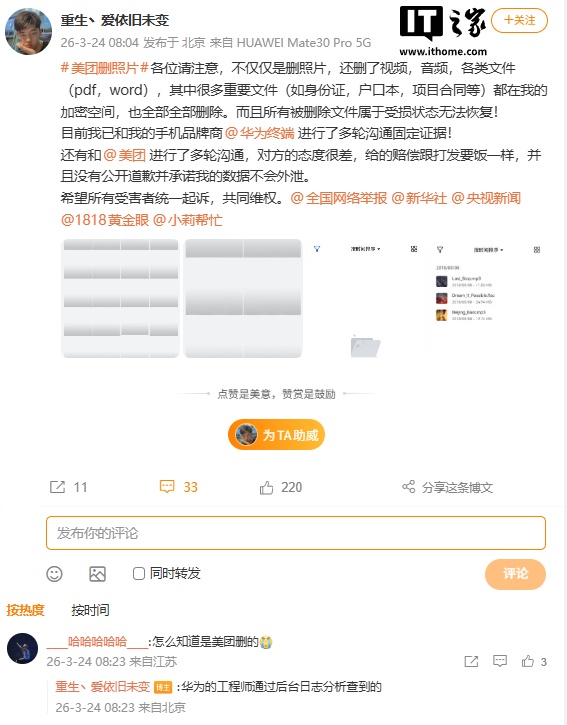Tick the 同时转发 checkbox
567x725 pixels.
click(x=139, y=574)
